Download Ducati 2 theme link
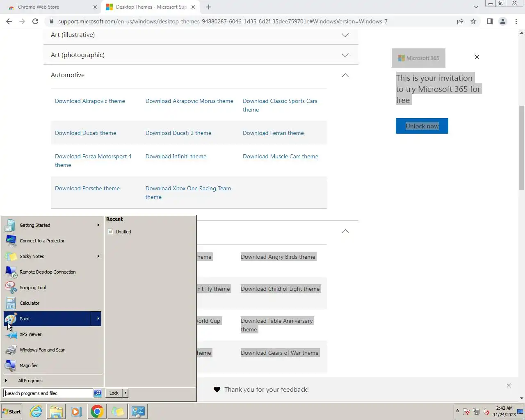The height and width of the screenshot is (420, 525). coord(178,133)
